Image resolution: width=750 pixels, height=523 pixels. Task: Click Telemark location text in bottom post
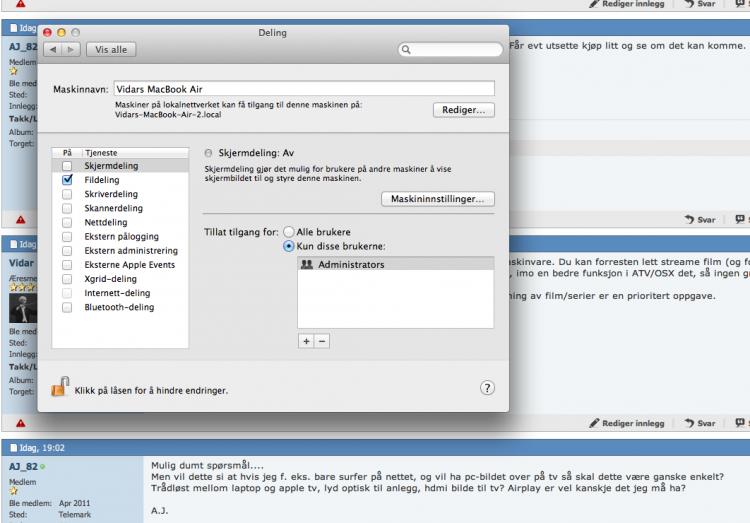75,515
